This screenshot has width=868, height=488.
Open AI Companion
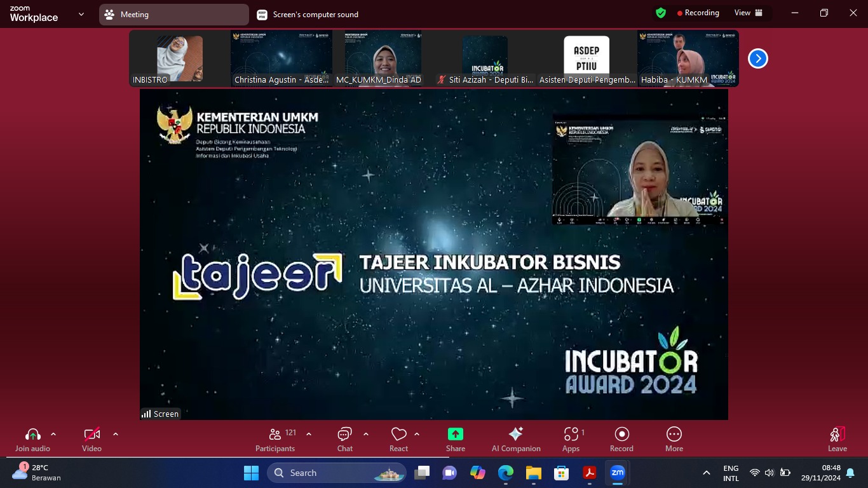516,440
